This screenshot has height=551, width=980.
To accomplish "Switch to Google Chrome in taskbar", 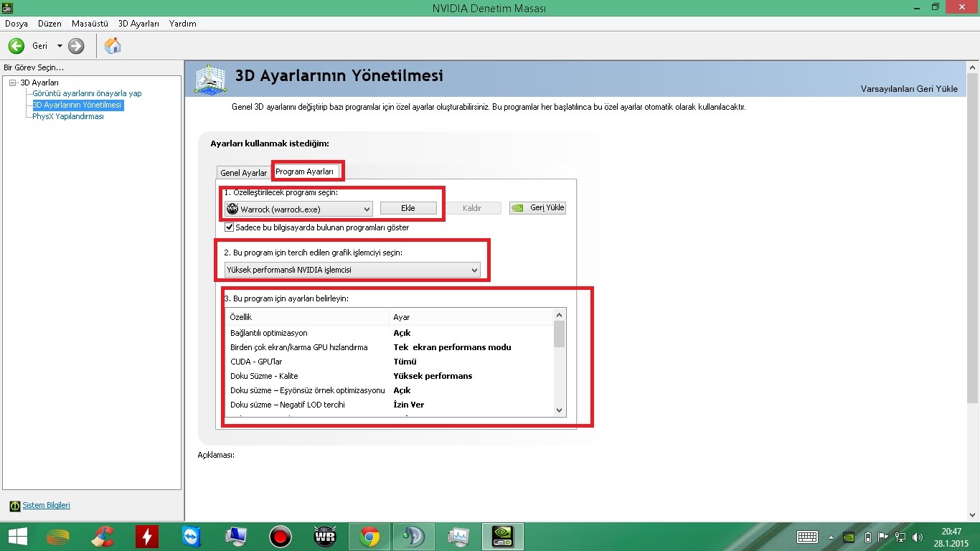I will pos(369,537).
